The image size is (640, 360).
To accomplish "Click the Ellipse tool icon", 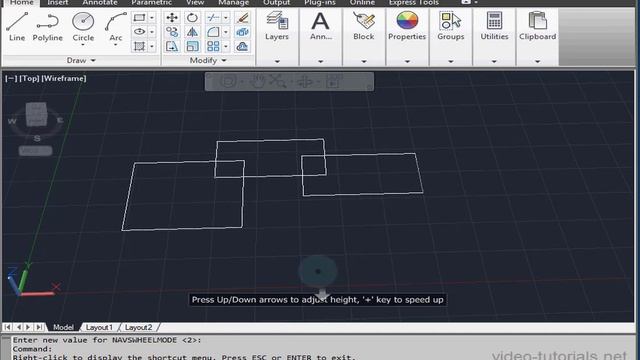I will (139, 32).
